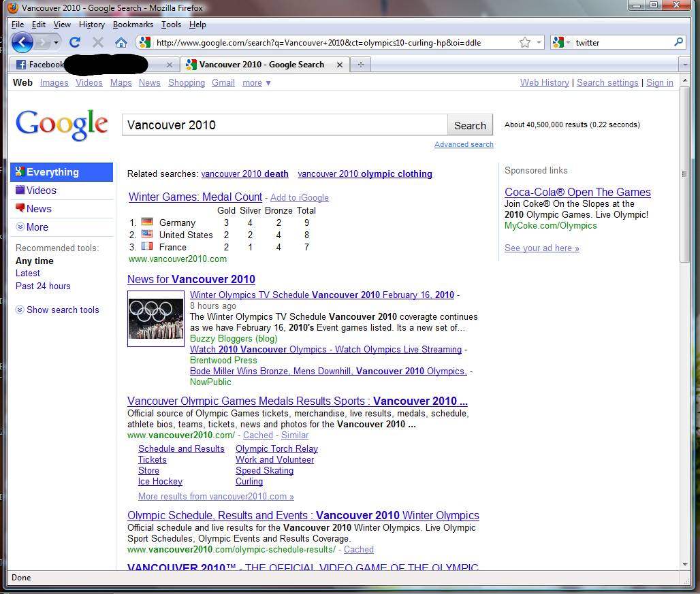This screenshot has height=594, width=700.
Task: Click the Olympic rings news thumbnail
Action: (x=156, y=318)
